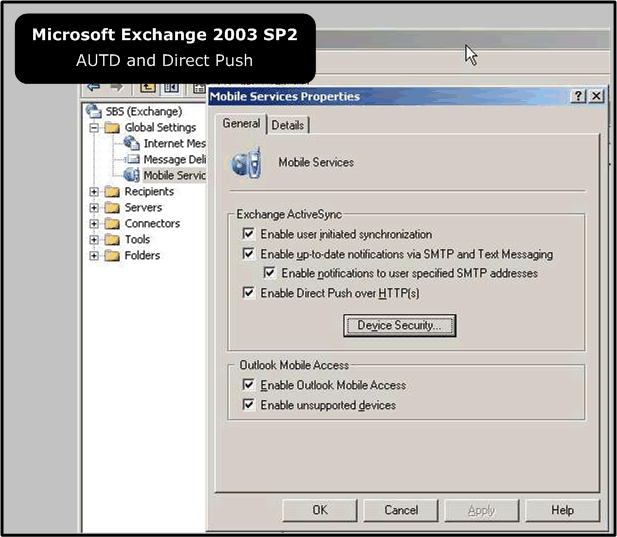Expand the Tools tree node

[94, 239]
